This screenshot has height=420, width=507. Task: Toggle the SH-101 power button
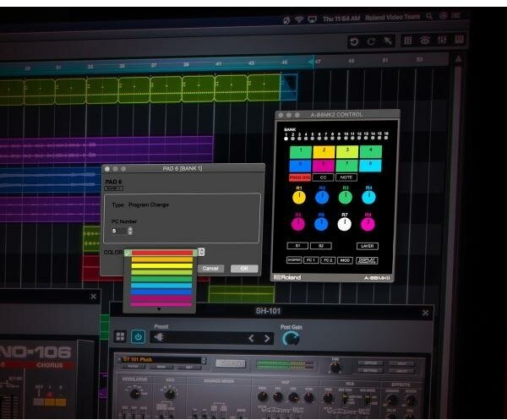138,336
